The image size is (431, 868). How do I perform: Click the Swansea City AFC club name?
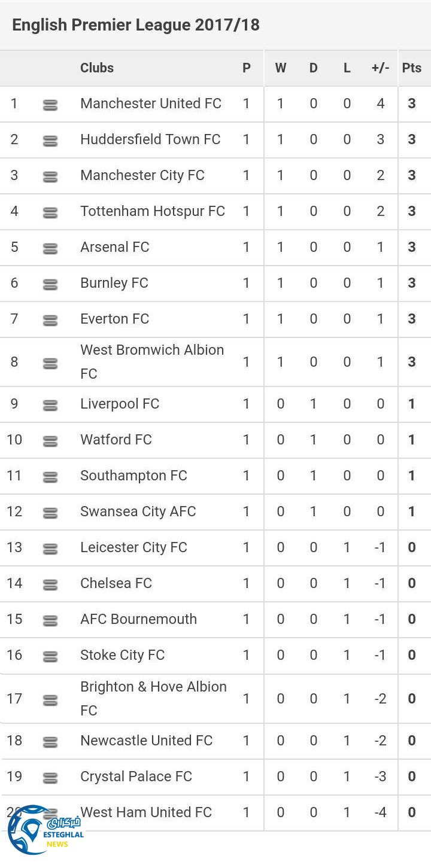tap(138, 511)
